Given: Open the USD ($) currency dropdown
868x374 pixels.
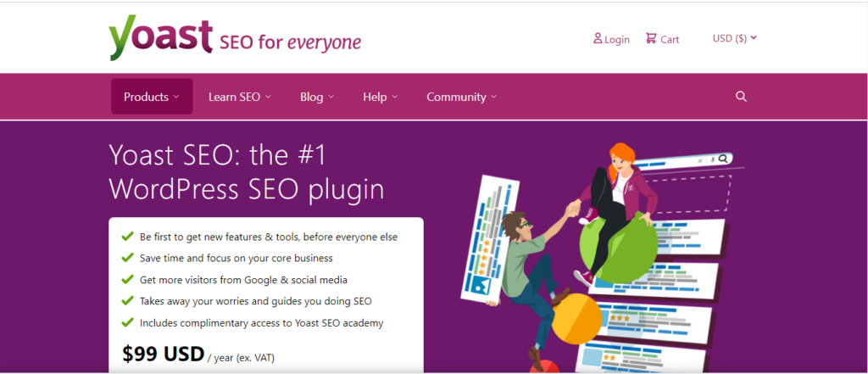Looking at the screenshot, I should coord(735,38).
